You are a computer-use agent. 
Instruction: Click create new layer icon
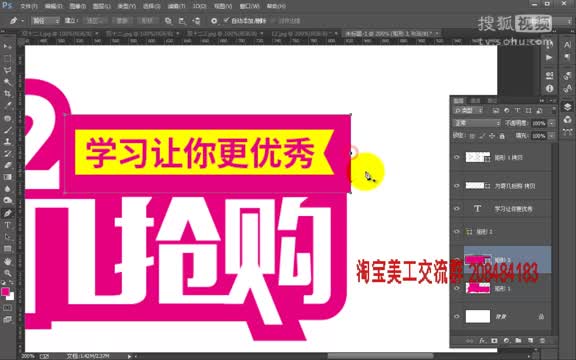tap(530, 341)
